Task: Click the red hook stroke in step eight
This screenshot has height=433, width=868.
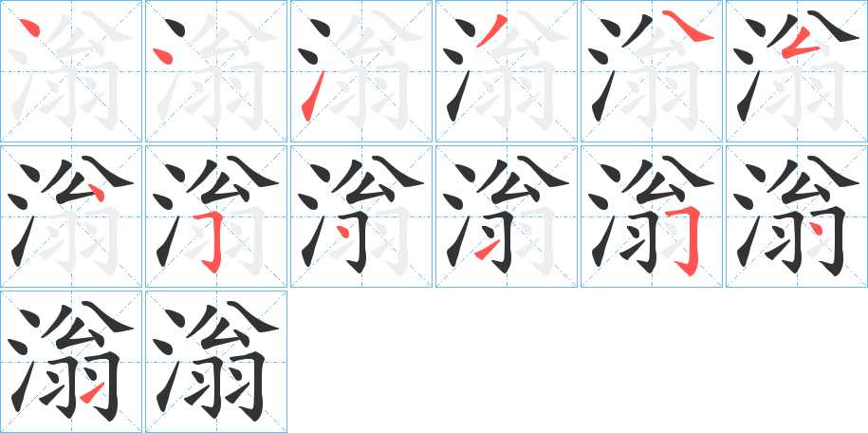Action: point(212,242)
